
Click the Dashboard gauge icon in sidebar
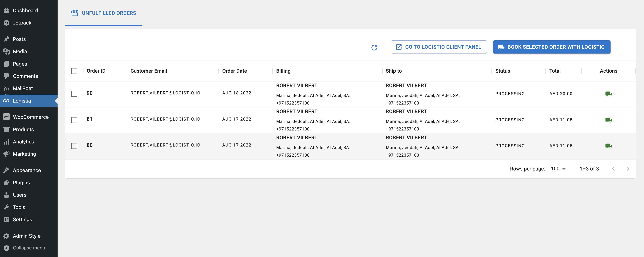[x=6, y=10]
